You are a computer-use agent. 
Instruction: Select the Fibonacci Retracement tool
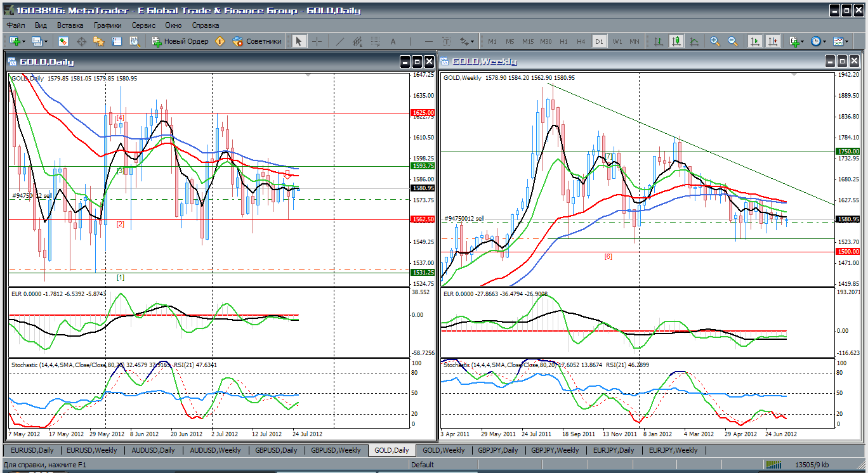pyautogui.click(x=375, y=41)
